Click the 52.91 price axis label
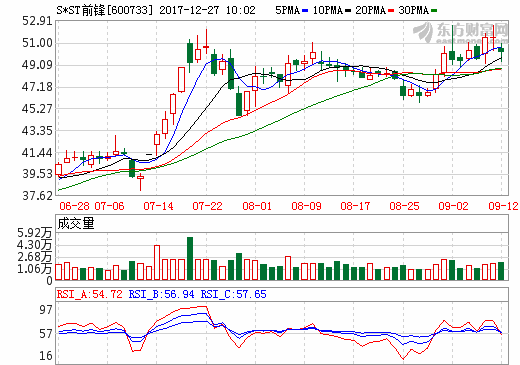This screenshot has height=365, width=520. 37,21
